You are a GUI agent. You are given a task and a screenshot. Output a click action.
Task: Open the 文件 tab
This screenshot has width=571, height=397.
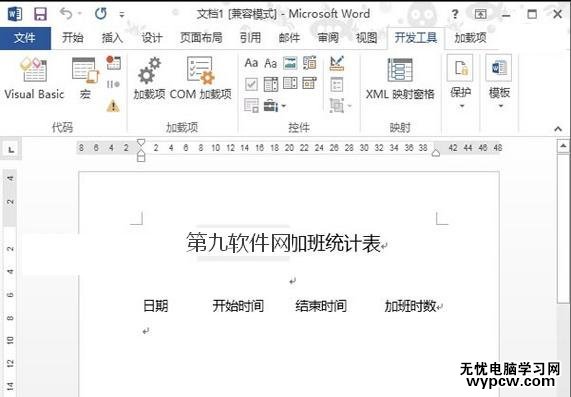(25, 38)
